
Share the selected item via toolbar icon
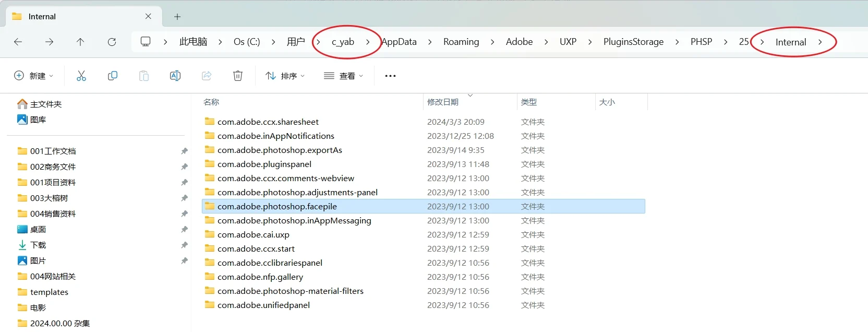(x=207, y=76)
